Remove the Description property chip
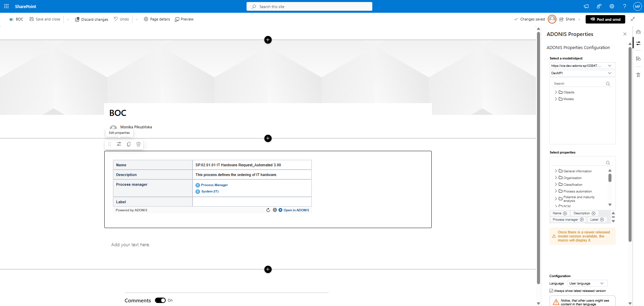The image size is (644, 306). click(594, 214)
